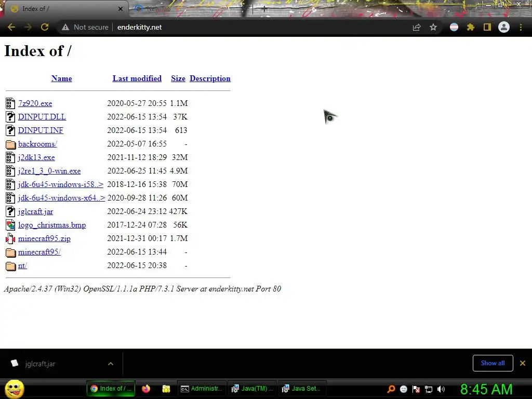Sort the listing by Last modified
532x399 pixels.
[137, 78]
